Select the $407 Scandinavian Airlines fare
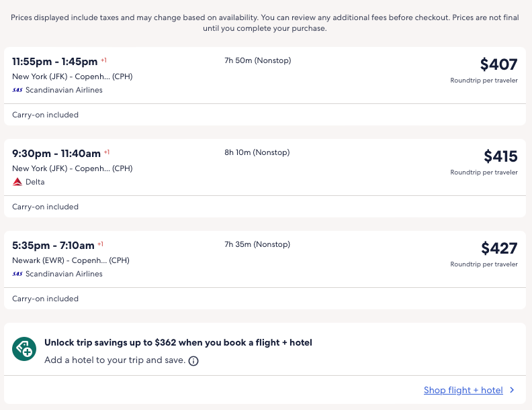 [498, 65]
